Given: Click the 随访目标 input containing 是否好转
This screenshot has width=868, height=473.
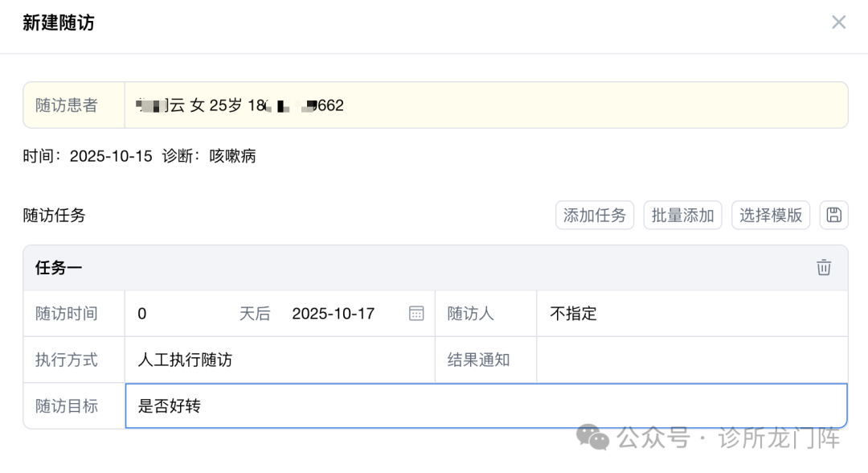Looking at the screenshot, I should point(485,406).
